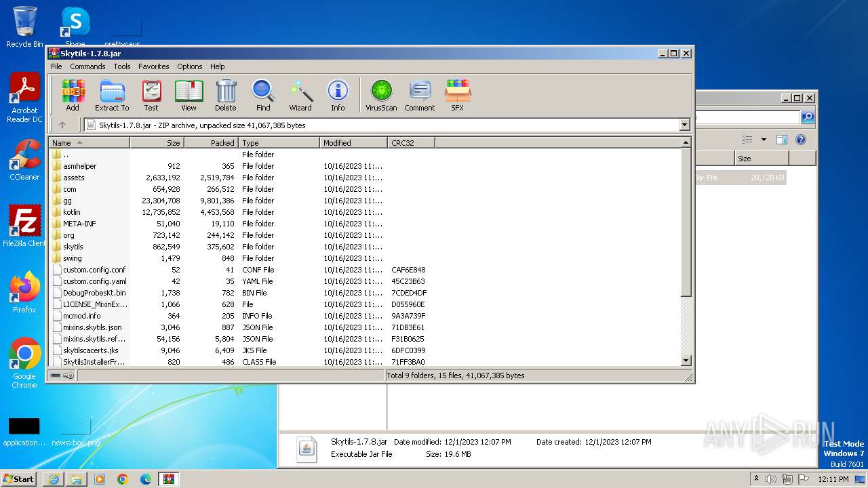Open FileZilla Client desktop icon
This screenshot has width=868, height=488.
click(x=24, y=226)
